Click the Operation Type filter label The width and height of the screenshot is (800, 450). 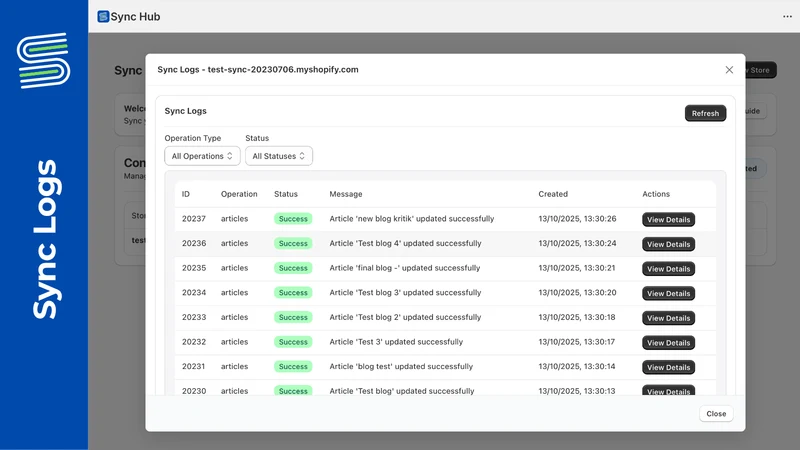pyautogui.click(x=192, y=138)
